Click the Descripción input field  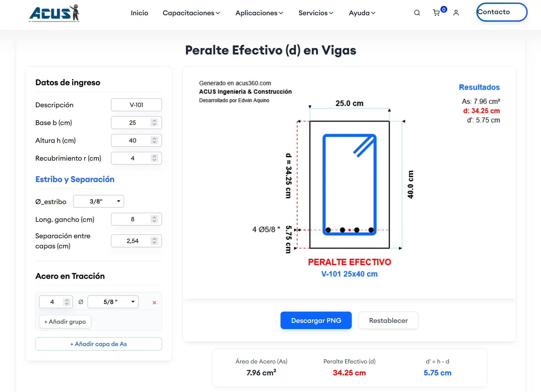pyautogui.click(x=136, y=105)
